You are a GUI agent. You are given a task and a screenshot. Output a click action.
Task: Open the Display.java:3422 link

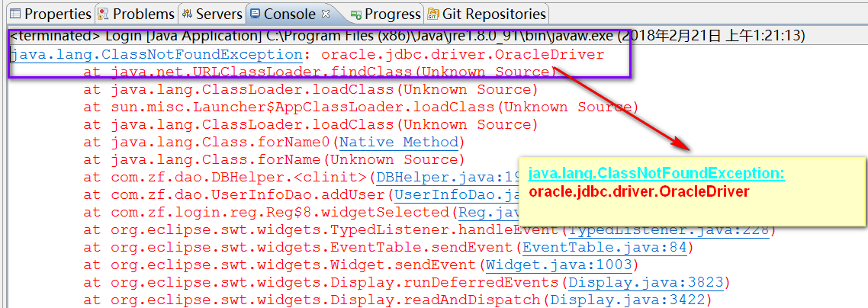(628, 300)
